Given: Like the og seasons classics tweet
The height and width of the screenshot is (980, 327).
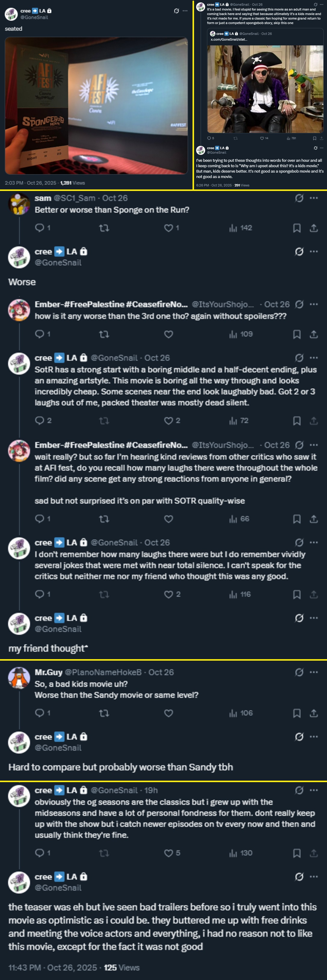Looking at the screenshot, I should click(168, 853).
